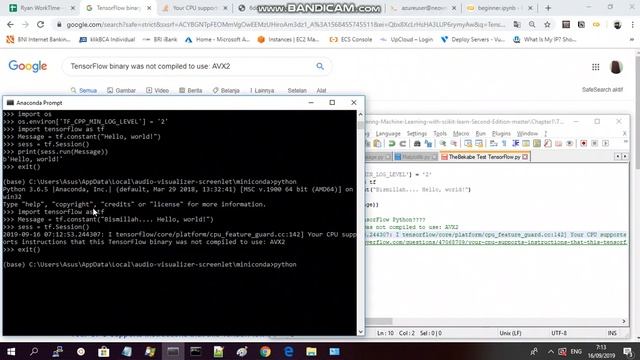Open Microsoft Edge from the taskbar
Screen dimensions: 640x360
[289, 351]
